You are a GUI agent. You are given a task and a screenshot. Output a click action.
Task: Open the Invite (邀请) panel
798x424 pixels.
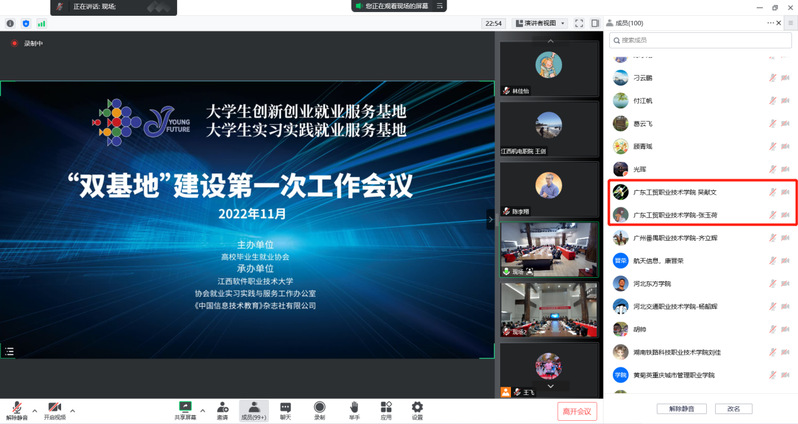tap(221, 410)
